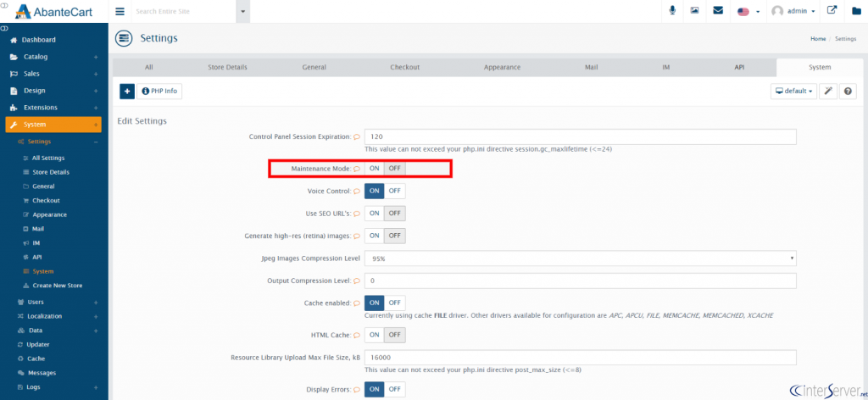Turn Cache enabled OFF

pos(394,303)
